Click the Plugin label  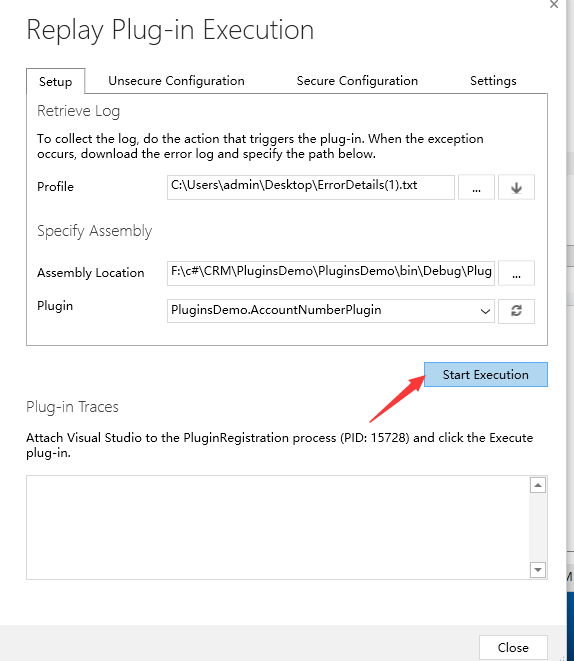(x=55, y=306)
